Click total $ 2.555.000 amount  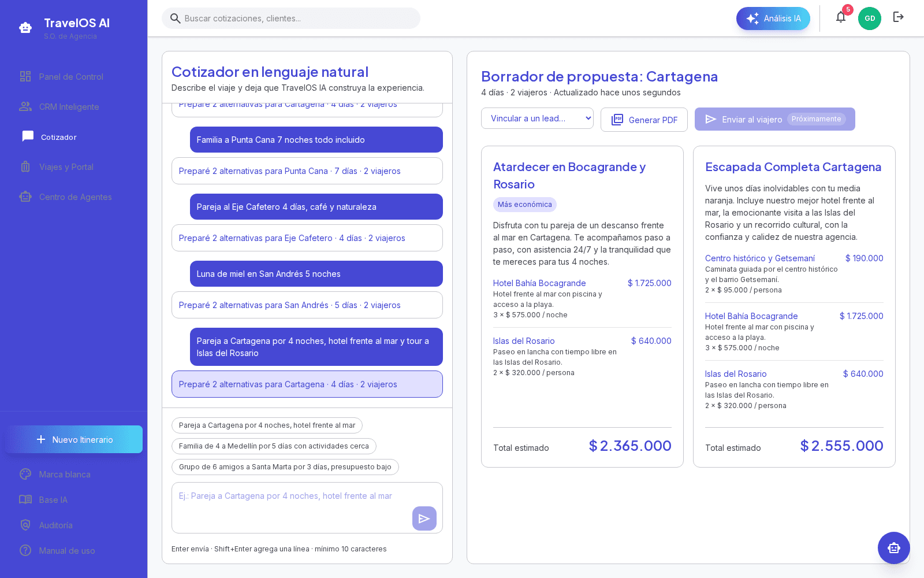[841, 446]
